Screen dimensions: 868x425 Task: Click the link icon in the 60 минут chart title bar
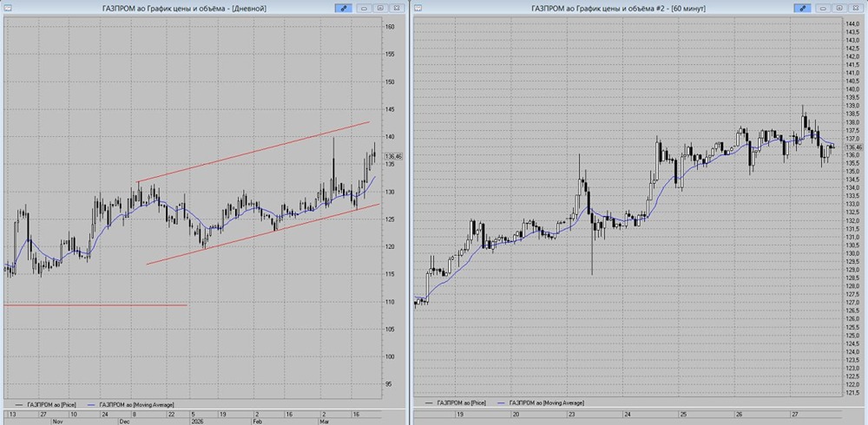[x=802, y=9]
